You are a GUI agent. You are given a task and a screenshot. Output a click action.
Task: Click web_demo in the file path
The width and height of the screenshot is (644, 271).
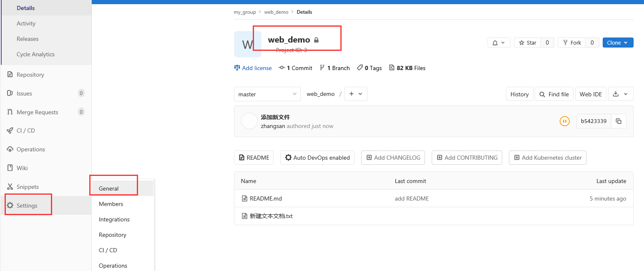tap(321, 94)
